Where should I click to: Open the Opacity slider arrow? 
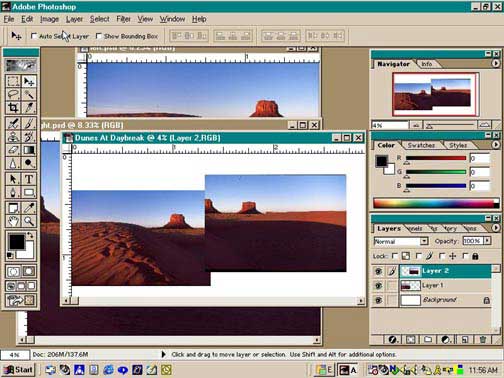click(x=487, y=240)
